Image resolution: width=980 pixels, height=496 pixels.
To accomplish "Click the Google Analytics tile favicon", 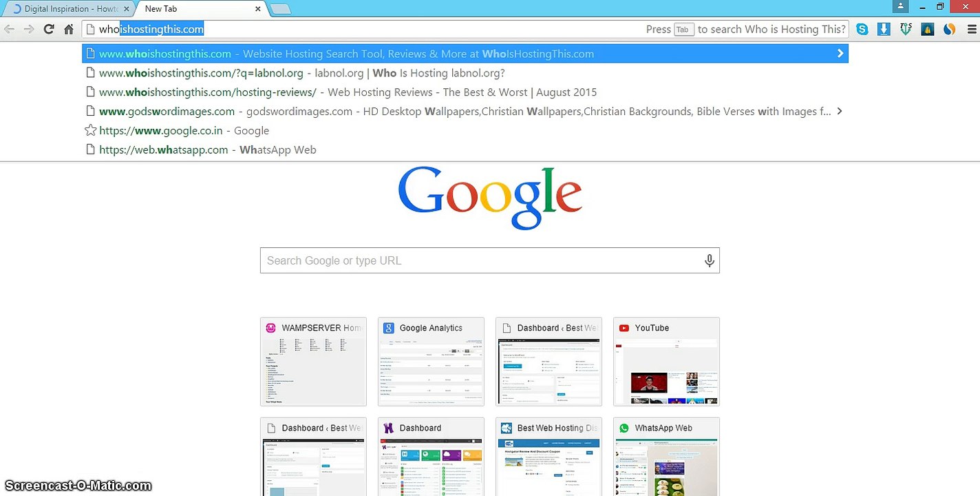I will [x=389, y=328].
